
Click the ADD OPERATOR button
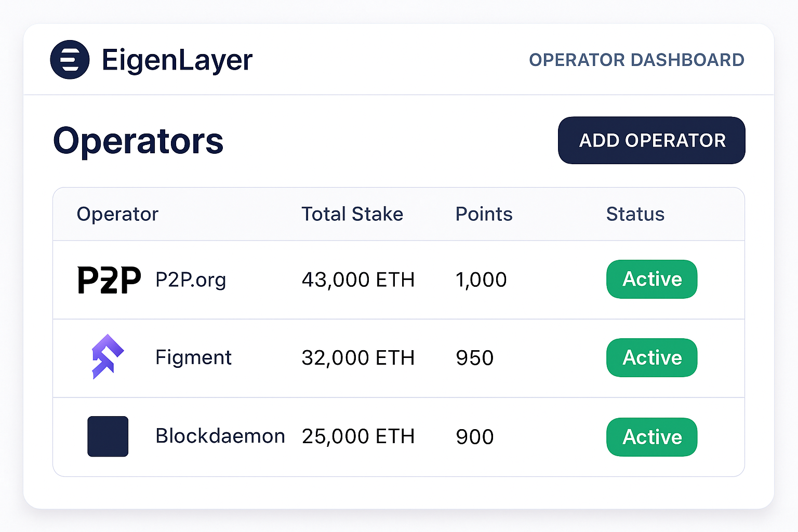click(651, 140)
